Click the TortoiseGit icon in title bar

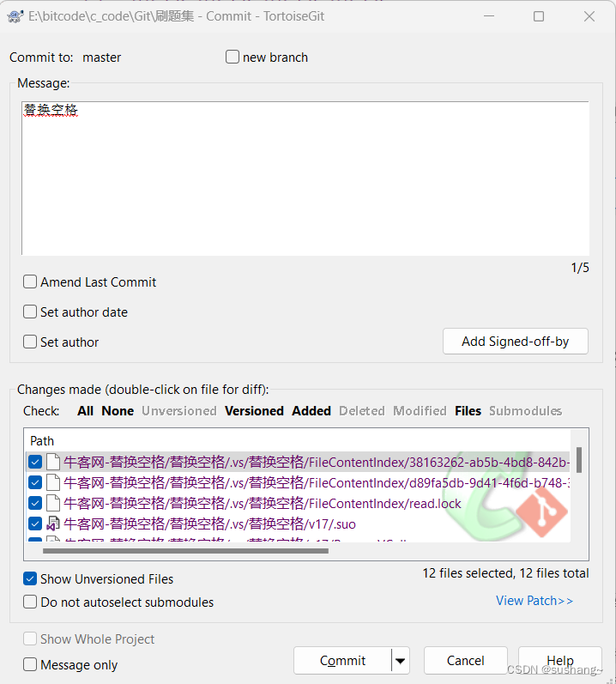[15, 16]
